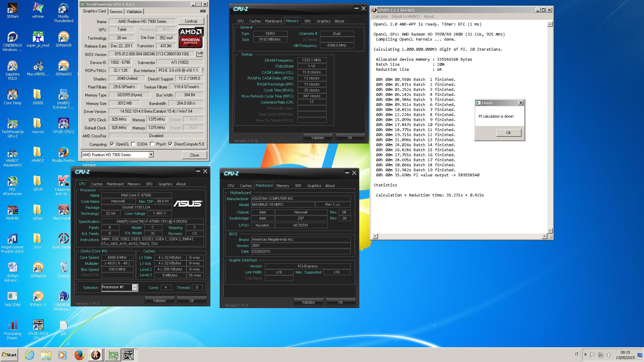
Task: Open the SPD tab in the CPU-Z Memory window
Action: [x=307, y=21]
